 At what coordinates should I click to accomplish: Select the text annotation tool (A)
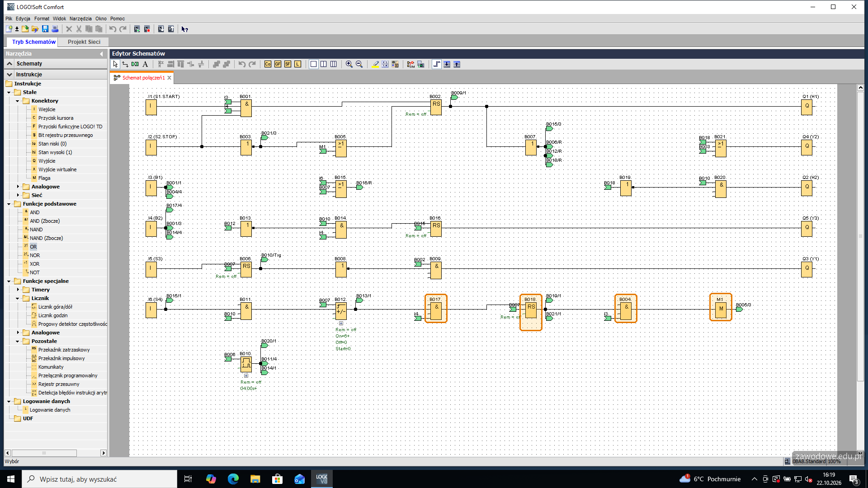[x=145, y=64]
